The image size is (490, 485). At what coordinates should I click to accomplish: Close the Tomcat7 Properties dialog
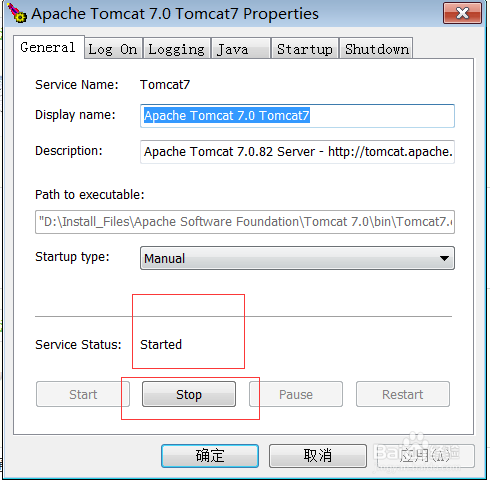pos(462,13)
